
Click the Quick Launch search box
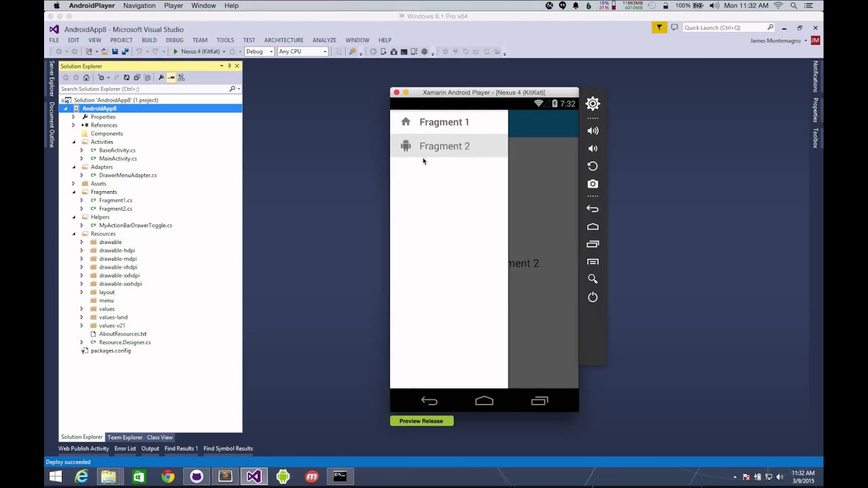pyautogui.click(x=729, y=28)
